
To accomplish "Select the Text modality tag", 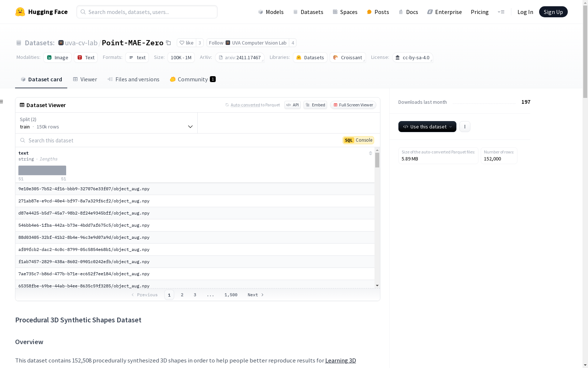I will pos(86,57).
